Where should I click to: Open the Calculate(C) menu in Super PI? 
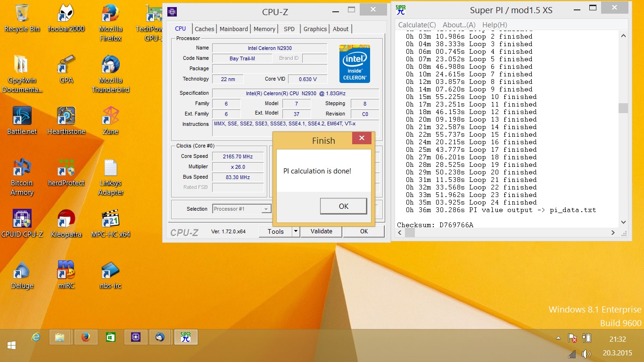coord(417,25)
